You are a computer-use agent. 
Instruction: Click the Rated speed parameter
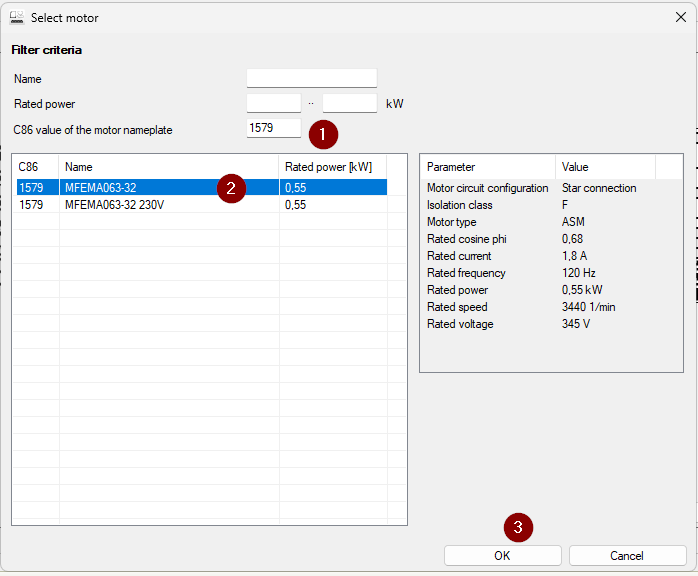pos(457,307)
